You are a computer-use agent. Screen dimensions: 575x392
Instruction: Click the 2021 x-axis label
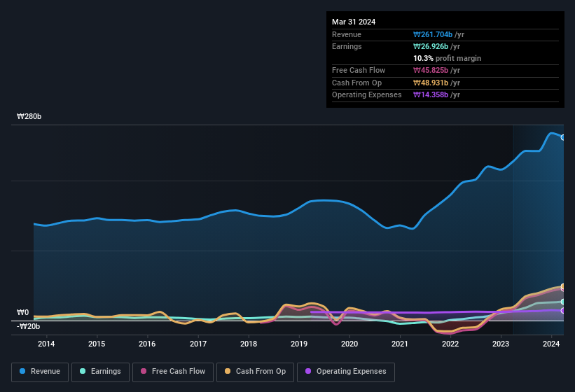point(400,344)
